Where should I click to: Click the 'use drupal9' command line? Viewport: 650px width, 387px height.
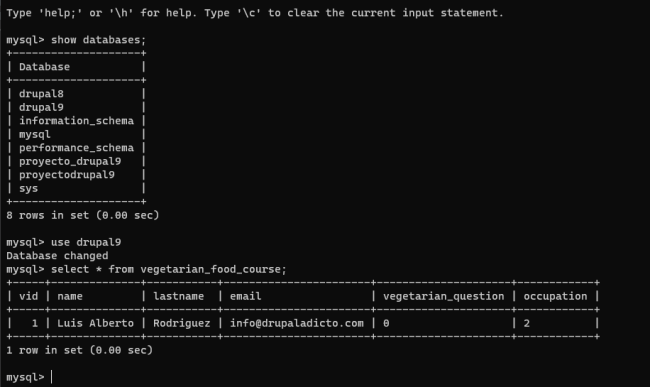click(x=63, y=242)
